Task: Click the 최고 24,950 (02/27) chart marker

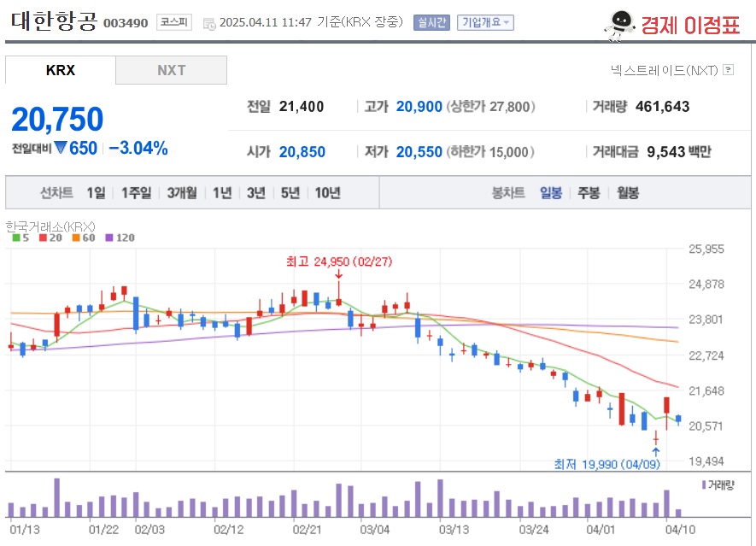Action: click(339, 262)
